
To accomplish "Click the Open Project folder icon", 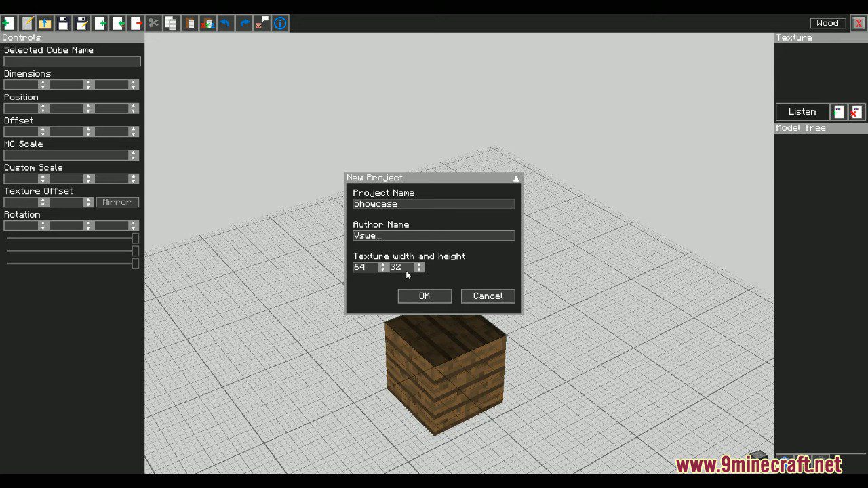I will (x=45, y=24).
